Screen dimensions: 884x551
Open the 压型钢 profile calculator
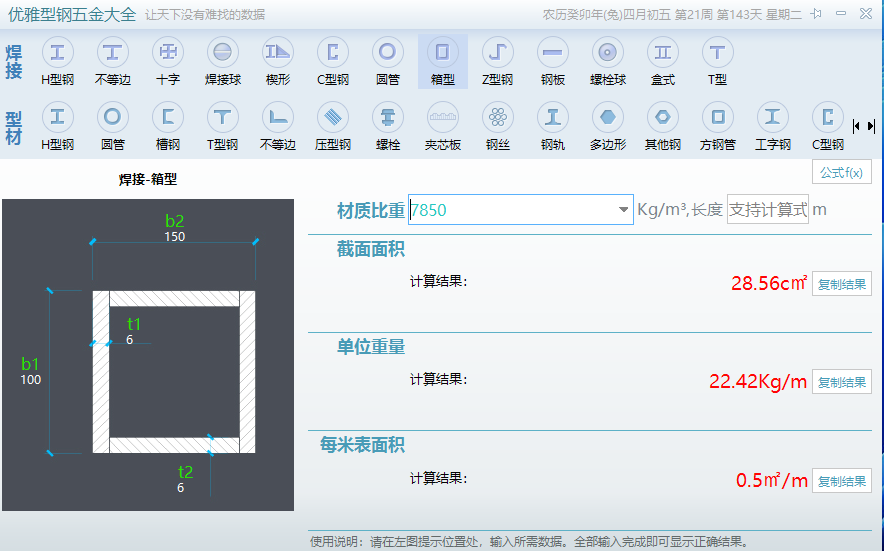point(333,126)
